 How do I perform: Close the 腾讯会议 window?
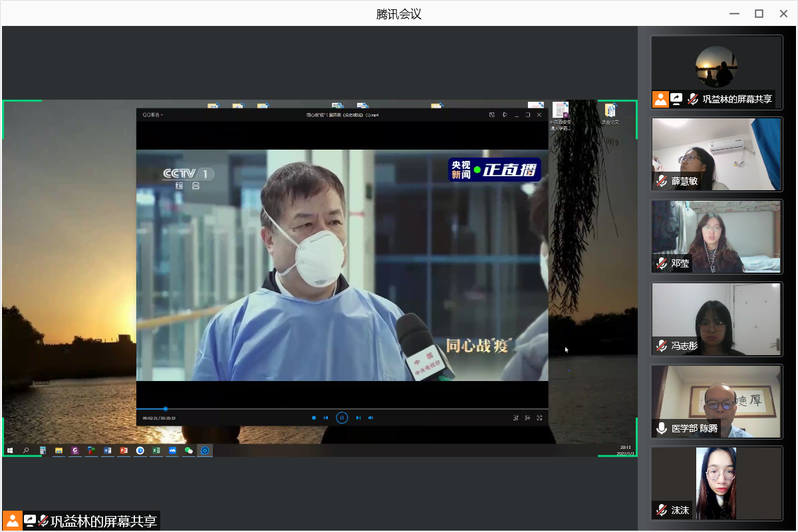click(783, 13)
